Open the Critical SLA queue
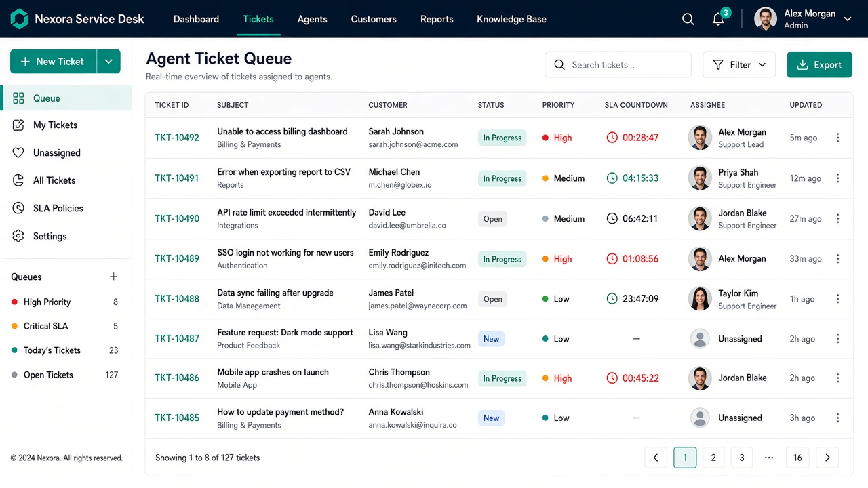868x488 pixels. click(x=66, y=326)
